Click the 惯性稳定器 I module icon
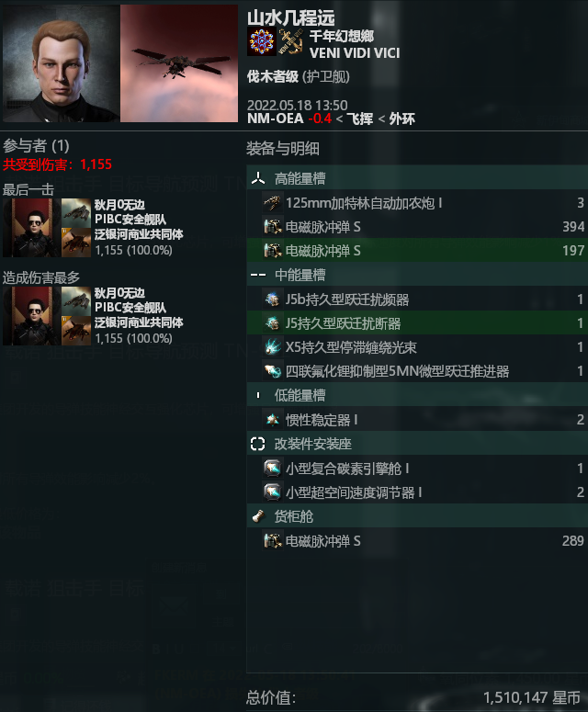Viewport: 588px width, 712px height. click(273, 420)
